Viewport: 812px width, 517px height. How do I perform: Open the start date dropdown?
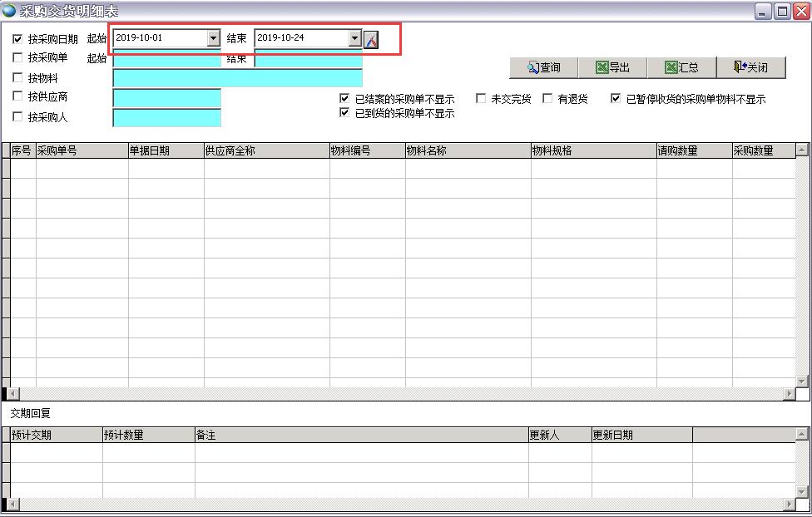click(x=213, y=38)
